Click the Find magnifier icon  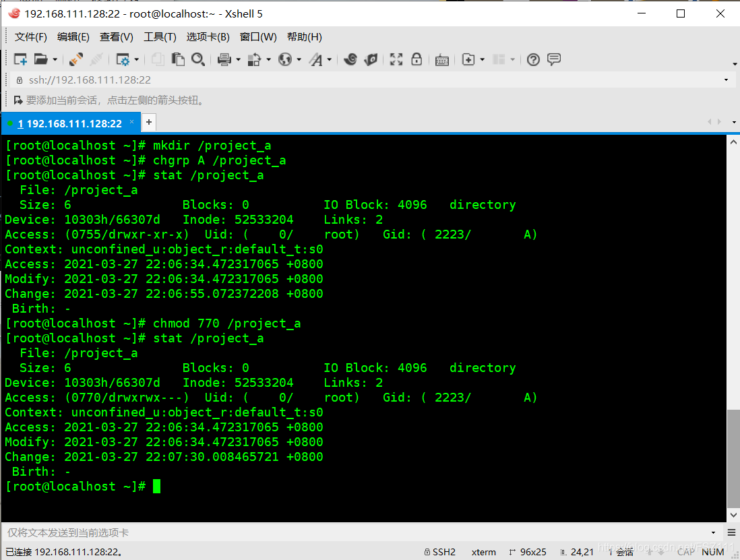pyautogui.click(x=197, y=59)
